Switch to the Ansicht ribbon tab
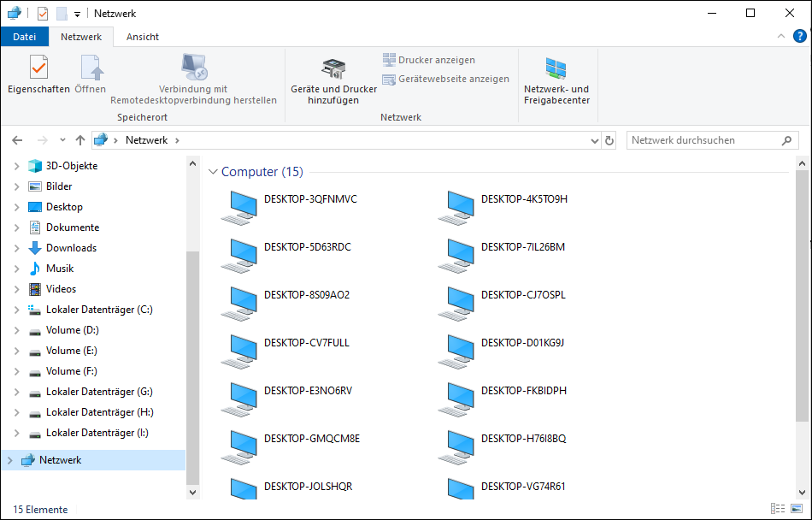This screenshot has width=812, height=520. point(143,37)
